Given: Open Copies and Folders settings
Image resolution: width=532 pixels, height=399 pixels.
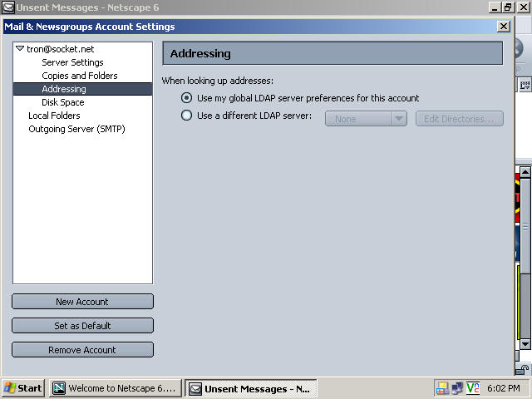Looking at the screenshot, I should [x=80, y=76].
